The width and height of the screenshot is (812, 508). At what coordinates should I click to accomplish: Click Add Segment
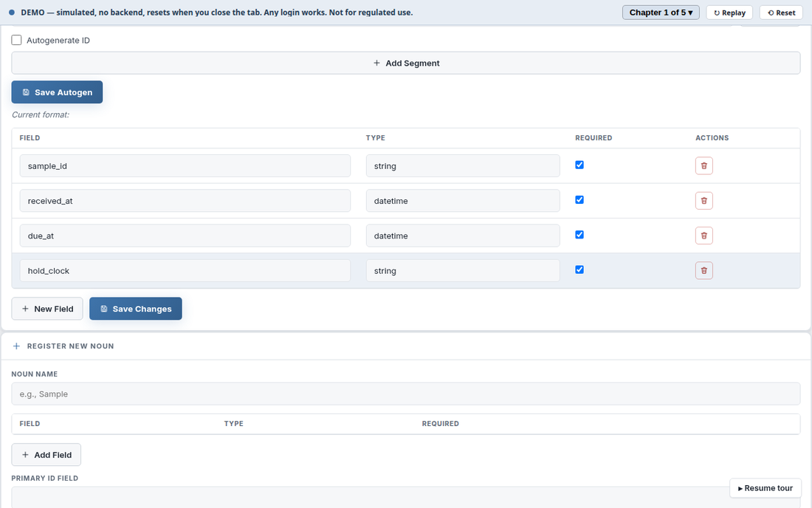[x=405, y=63]
